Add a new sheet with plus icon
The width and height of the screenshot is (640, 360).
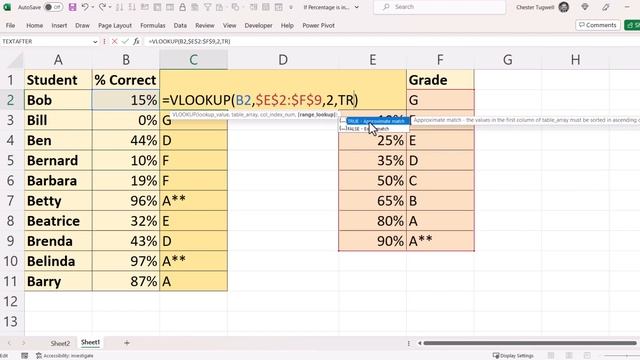[127, 343]
